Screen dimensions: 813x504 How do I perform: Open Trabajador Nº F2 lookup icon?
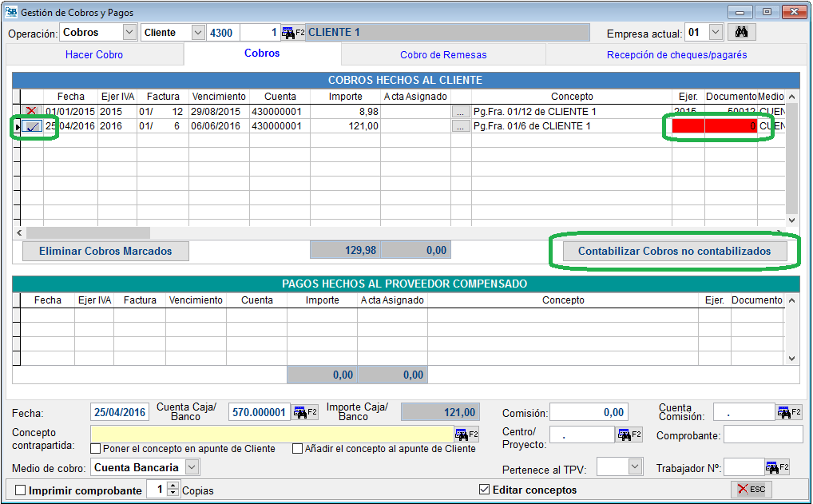click(777, 467)
